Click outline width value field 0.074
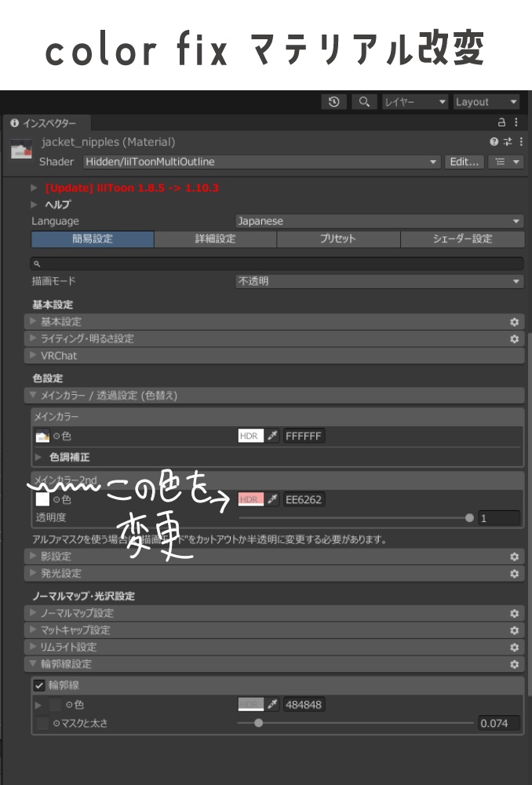The width and height of the screenshot is (532, 785). [499, 723]
